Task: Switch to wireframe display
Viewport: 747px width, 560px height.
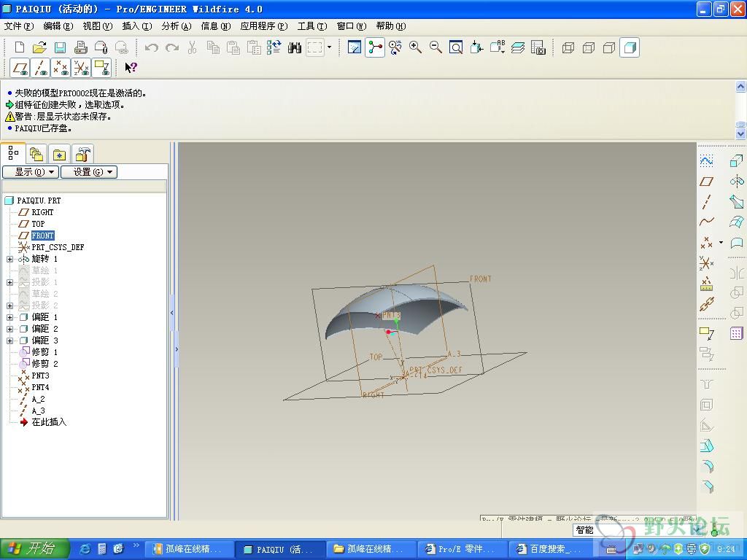Action: pos(568,47)
